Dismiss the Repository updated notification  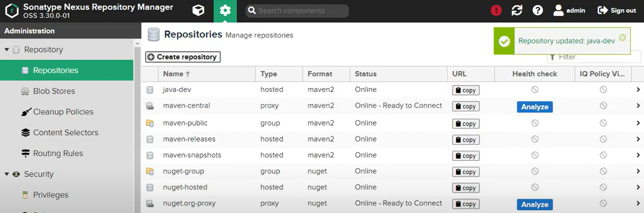click(x=622, y=38)
